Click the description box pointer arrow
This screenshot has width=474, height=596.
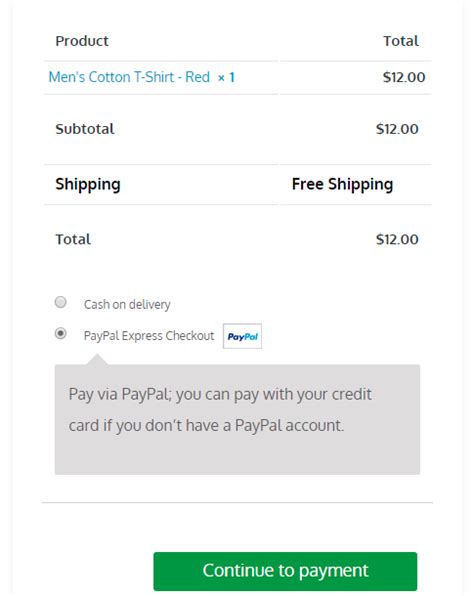click(x=97, y=360)
